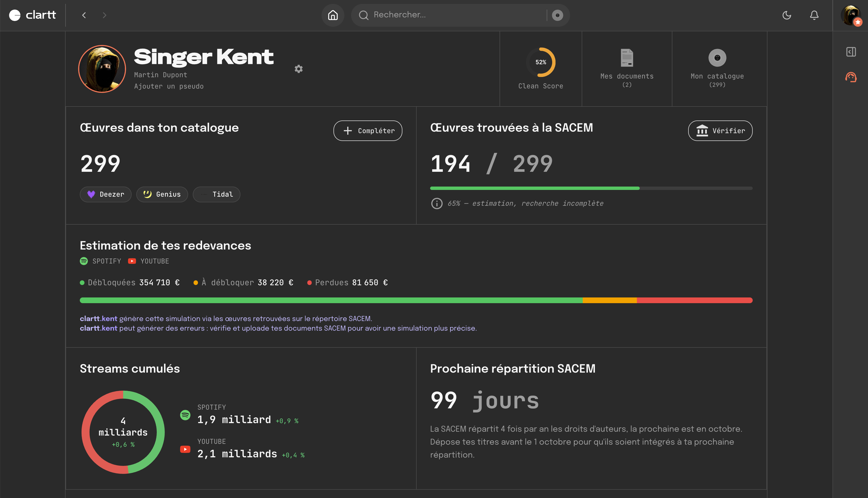Click the Singer Kent profile picture
Image resolution: width=868 pixels, height=498 pixels.
click(102, 69)
